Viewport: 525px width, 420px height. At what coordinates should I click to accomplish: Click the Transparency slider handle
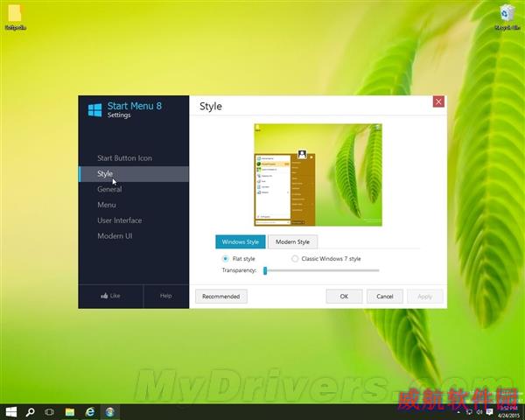click(265, 270)
